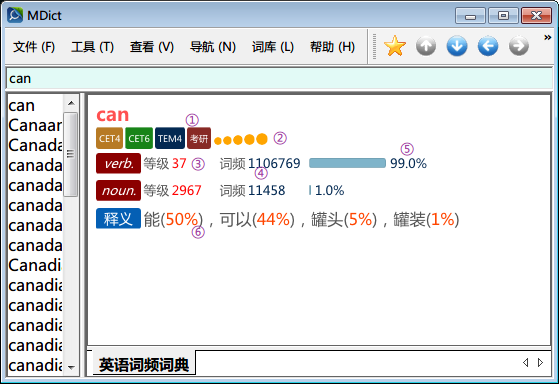Click the tab scroll right arrow
The height and width of the screenshot is (384, 559).
[x=540, y=363]
